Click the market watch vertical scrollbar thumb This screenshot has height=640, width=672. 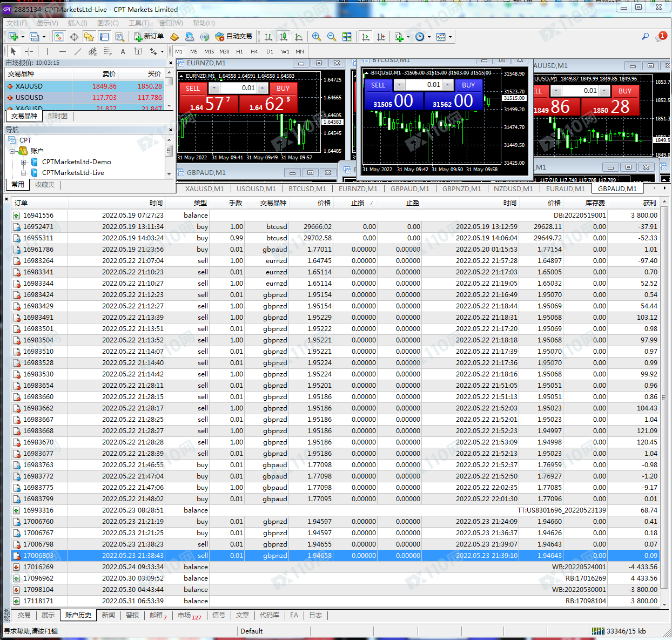[x=169, y=82]
